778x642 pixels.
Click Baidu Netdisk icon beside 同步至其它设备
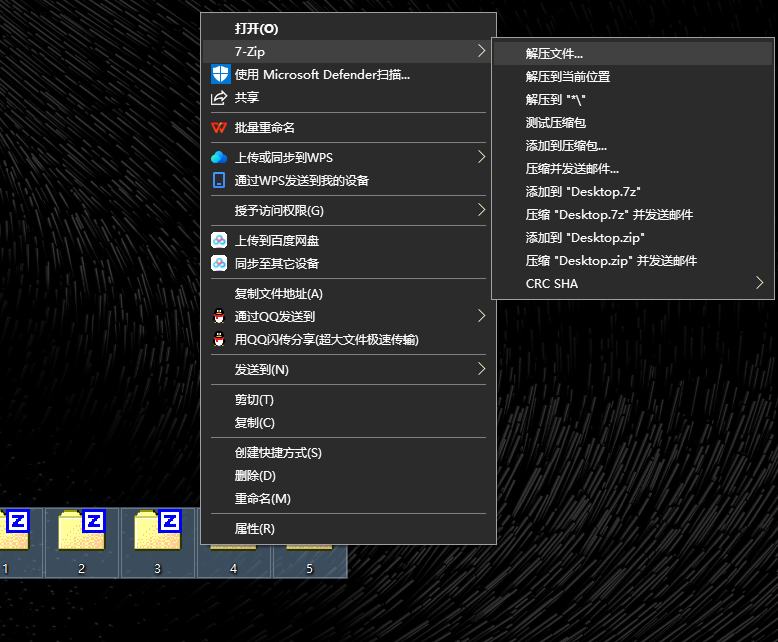(219, 263)
